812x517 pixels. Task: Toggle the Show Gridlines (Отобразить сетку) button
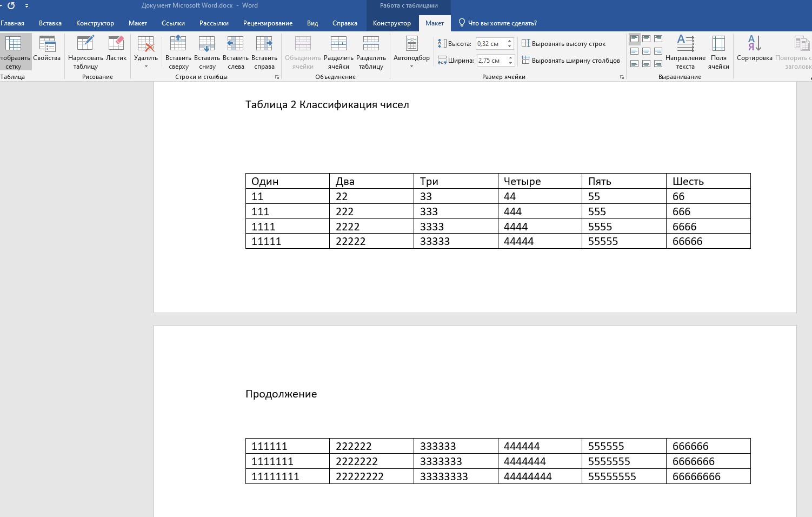click(x=15, y=52)
